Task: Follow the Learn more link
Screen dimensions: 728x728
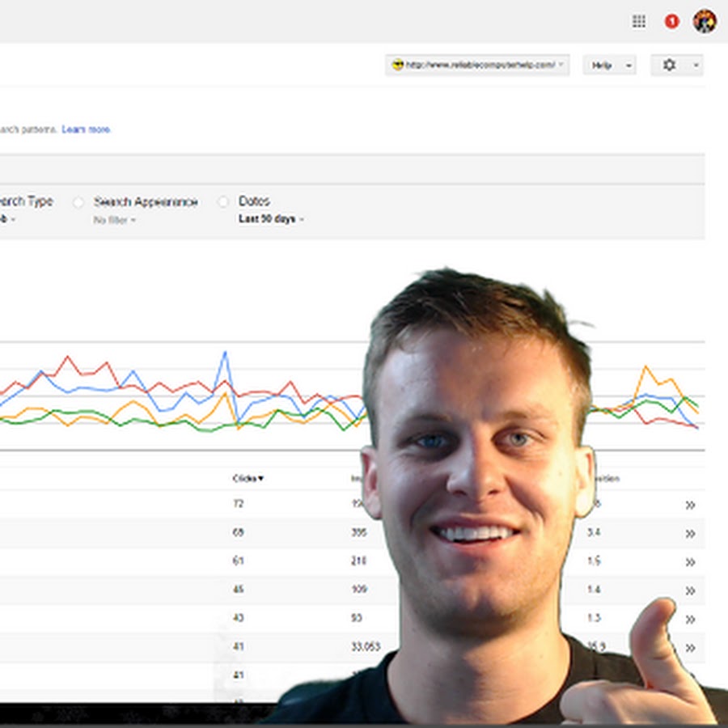Action: click(86, 129)
